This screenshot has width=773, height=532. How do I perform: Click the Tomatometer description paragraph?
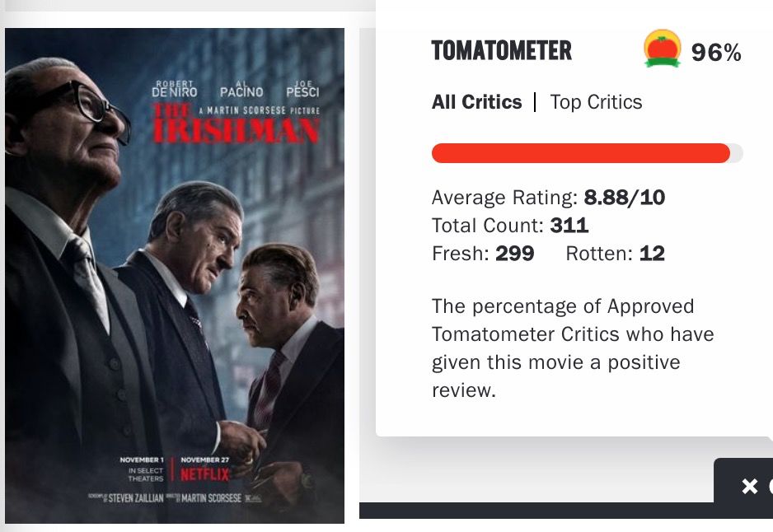(573, 348)
